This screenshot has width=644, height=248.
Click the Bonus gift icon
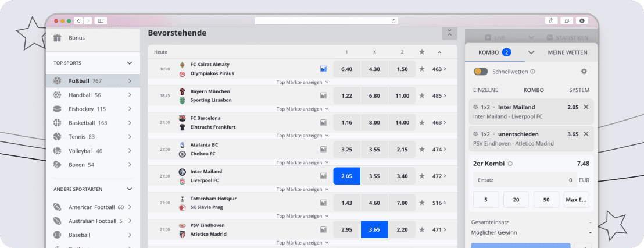click(x=58, y=38)
